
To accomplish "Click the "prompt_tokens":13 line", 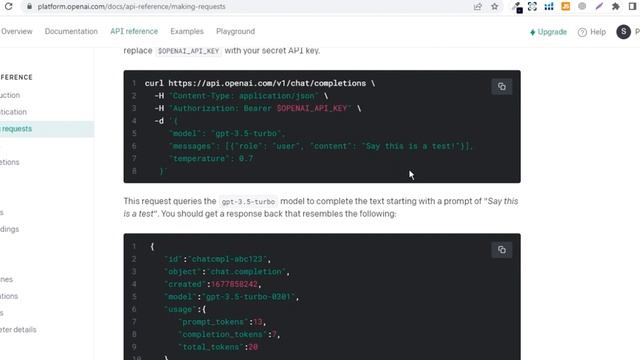I will 222,322.
